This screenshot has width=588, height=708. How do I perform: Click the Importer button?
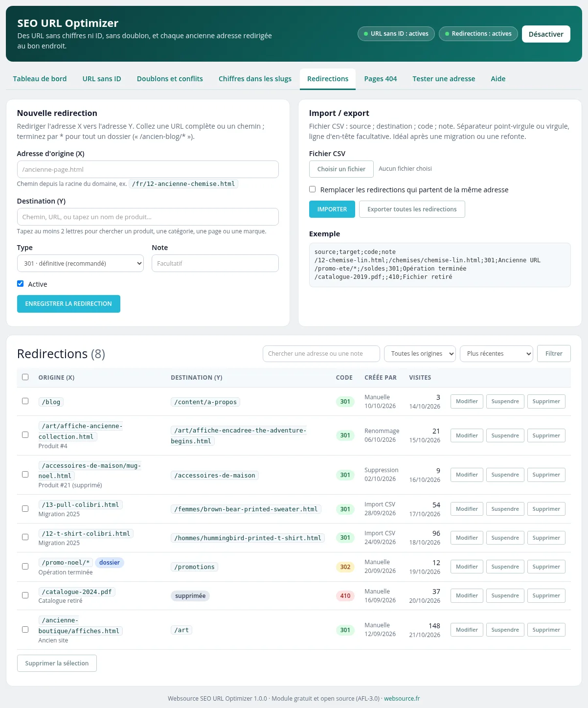coord(332,209)
